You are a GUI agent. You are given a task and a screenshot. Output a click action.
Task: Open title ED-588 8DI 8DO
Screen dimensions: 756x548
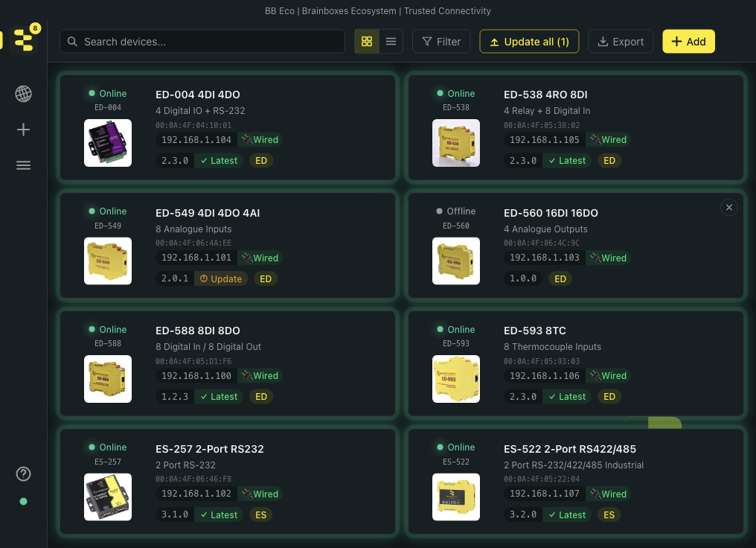coord(198,331)
